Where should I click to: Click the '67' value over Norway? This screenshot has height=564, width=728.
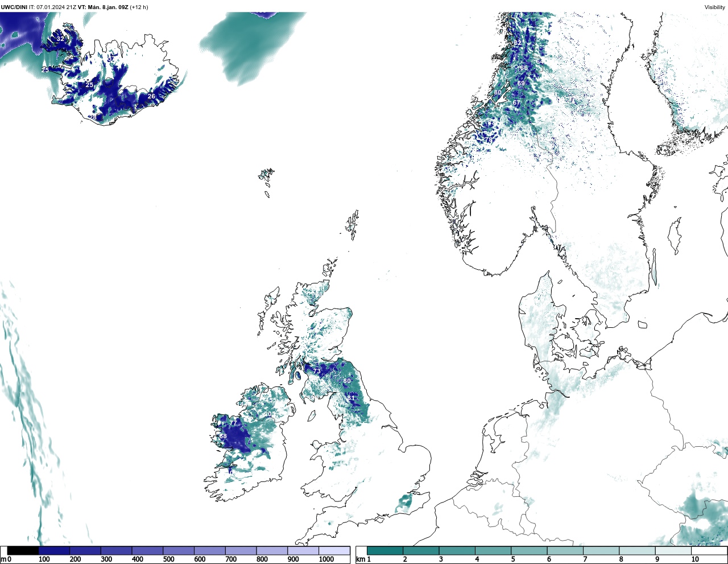(516, 103)
